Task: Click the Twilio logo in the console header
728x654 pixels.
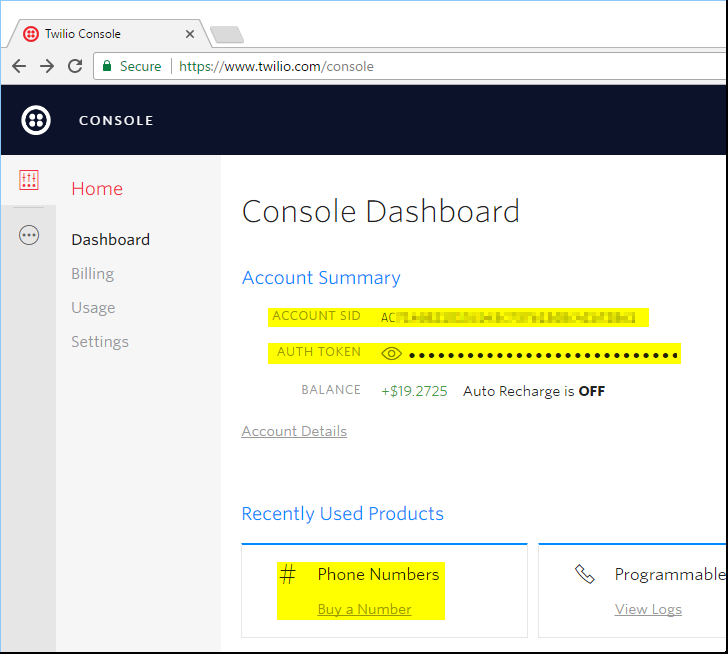Action: [x=36, y=120]
